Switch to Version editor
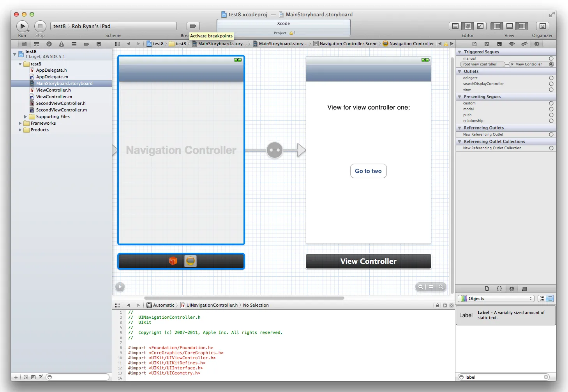568x392 pixels. [x=480, y=26]
